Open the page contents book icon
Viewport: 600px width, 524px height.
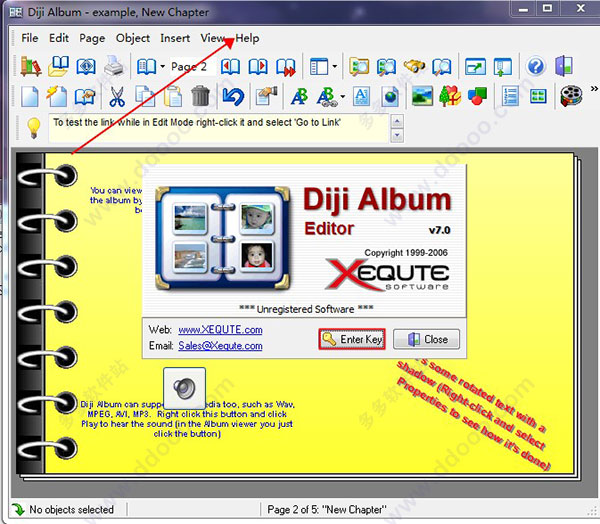[x=147, y=67]
